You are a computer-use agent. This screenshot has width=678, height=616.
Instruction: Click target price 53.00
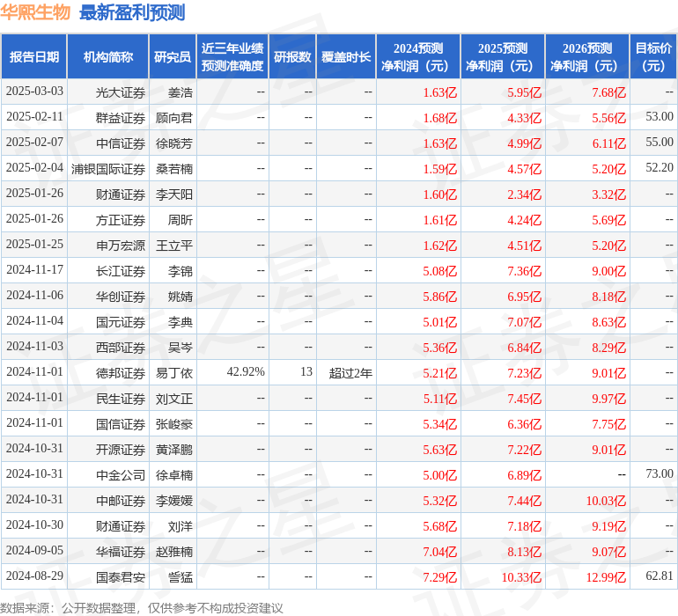tap(660, 117)
